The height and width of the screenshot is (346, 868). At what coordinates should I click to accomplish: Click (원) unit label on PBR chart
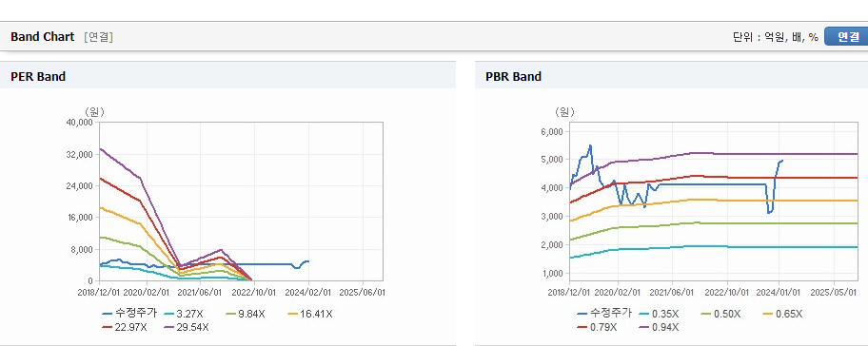tap(564, 112)
